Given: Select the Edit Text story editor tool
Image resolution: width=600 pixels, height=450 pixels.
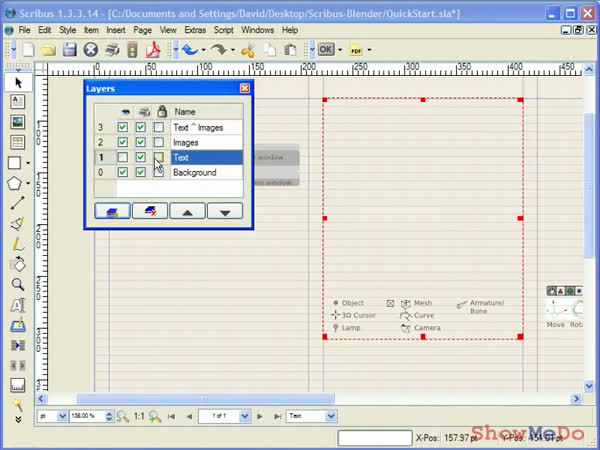Looking at the screenshot, I should [x=18, y=325].
